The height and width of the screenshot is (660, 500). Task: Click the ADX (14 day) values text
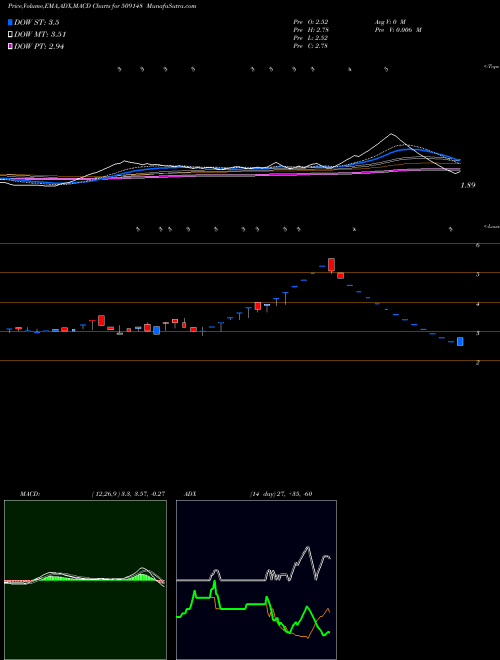pos(281,494)
